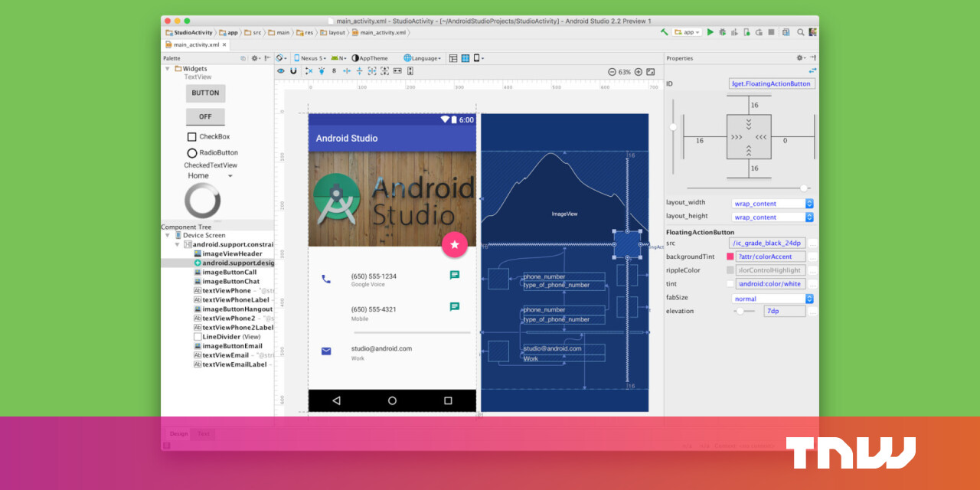Click the OFF toggle button in the Palette
980x490 pixels.
(204, 116)
